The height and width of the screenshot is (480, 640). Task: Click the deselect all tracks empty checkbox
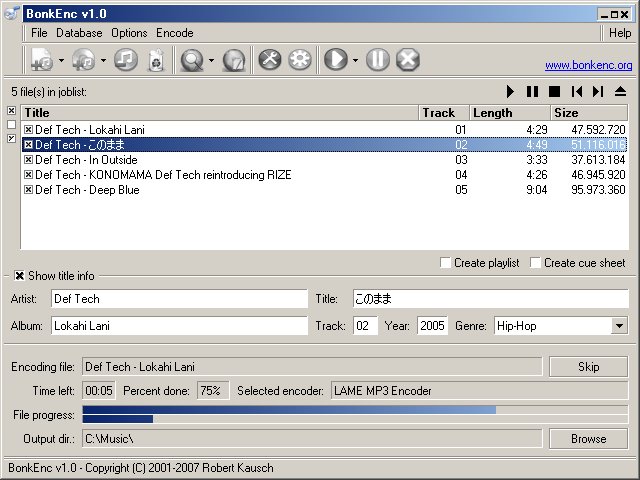click(11, 124)
